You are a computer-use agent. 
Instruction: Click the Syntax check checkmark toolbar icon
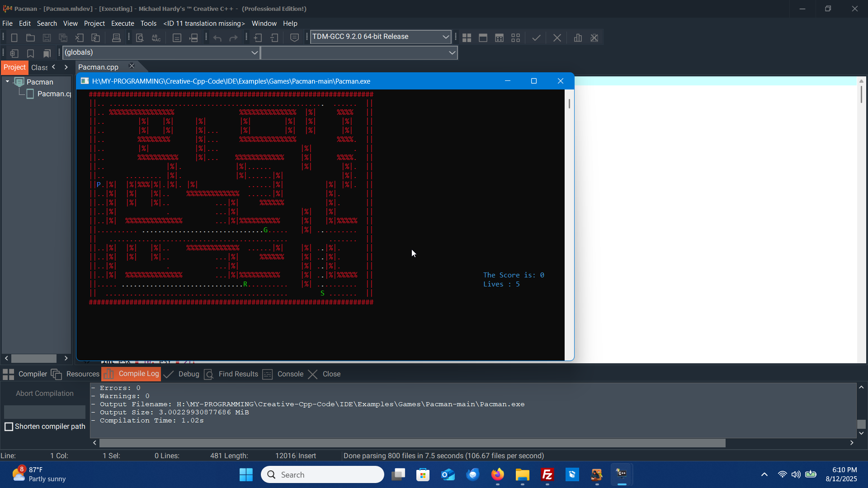tap(536, 38)
